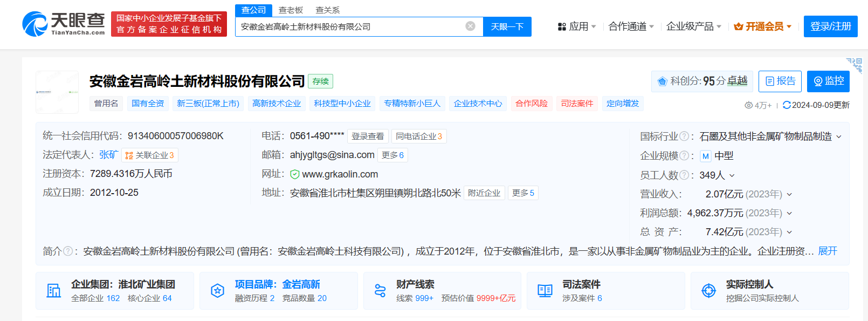
Task: Click the 存续 status badge
Action: click(x=320, y=81)
